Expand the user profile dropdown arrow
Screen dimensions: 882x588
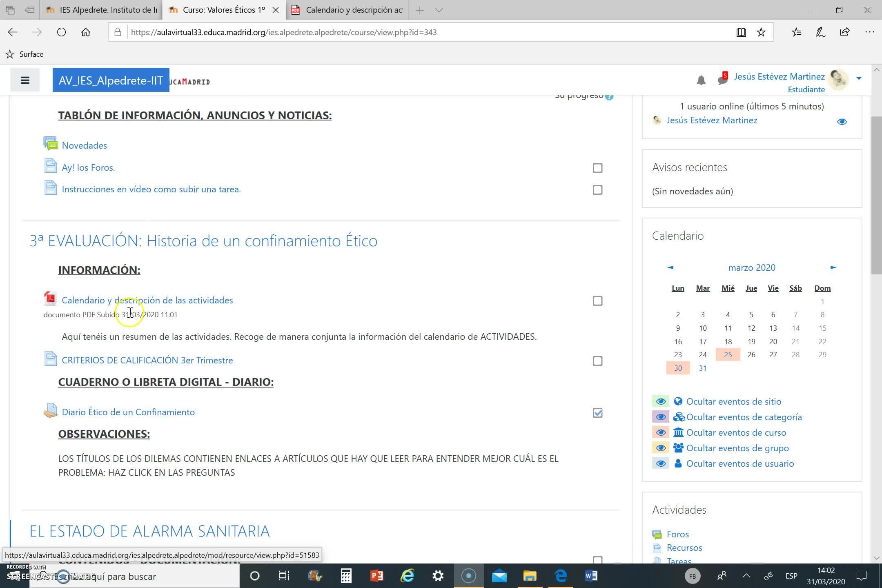[x=859, y=78]
